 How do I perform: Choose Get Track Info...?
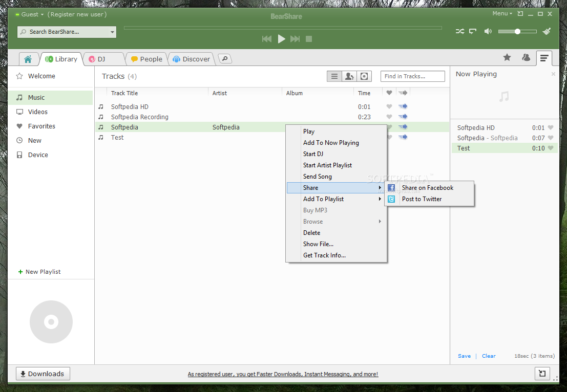(337, 255)
